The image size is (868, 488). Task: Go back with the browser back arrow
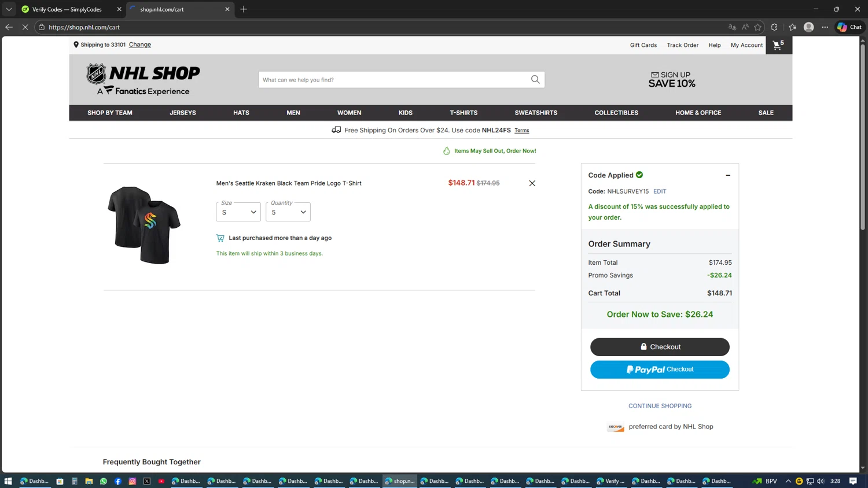click(x=9, y=27)
